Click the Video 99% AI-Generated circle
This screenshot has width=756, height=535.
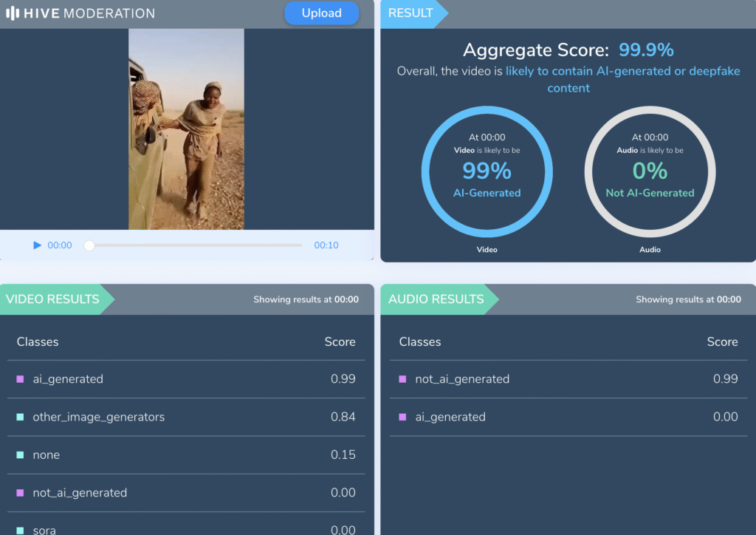tap(487, 171)
